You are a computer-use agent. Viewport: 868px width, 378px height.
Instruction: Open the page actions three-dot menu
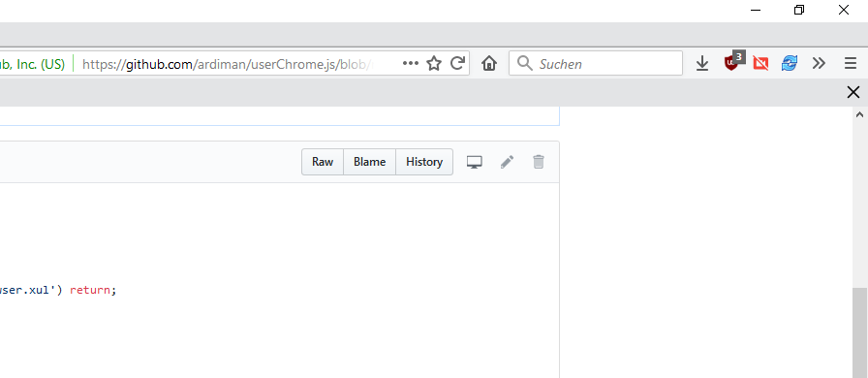pyautogui.click(x=410, y=63)
